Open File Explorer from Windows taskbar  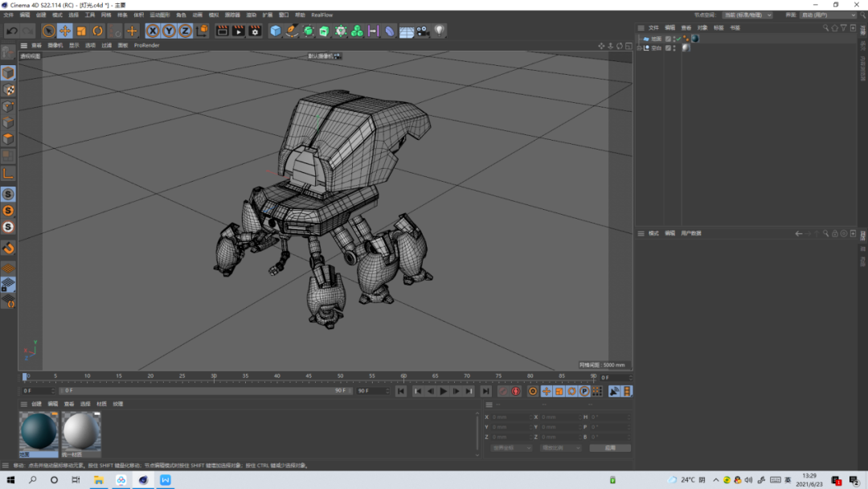coord(99,480)
